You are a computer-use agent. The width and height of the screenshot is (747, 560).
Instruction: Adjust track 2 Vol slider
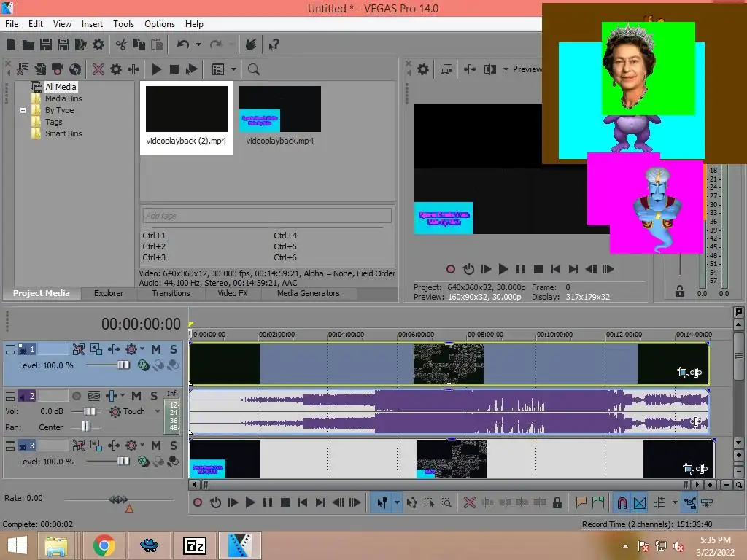89,411
